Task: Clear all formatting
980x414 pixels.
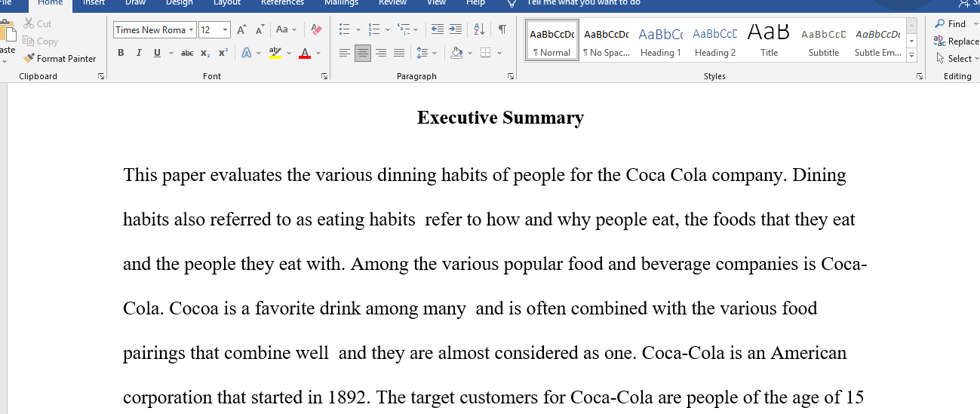Action: point(316,29)
